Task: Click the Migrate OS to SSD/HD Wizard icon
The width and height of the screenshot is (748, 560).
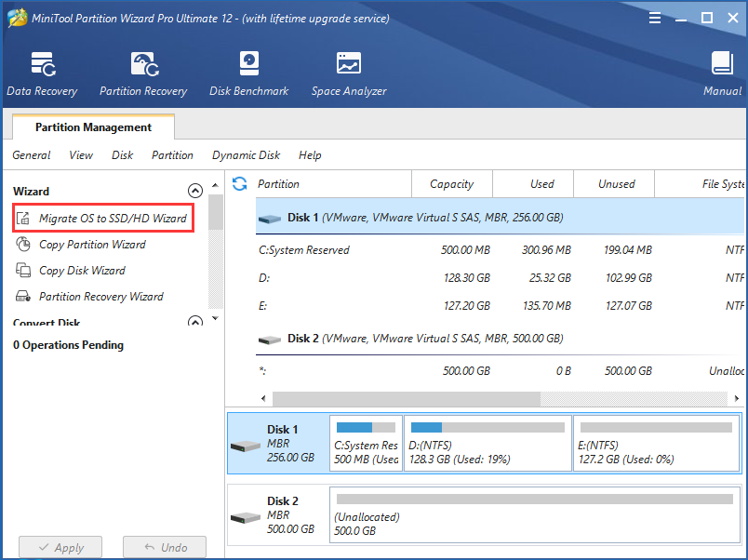Action: 23,219
